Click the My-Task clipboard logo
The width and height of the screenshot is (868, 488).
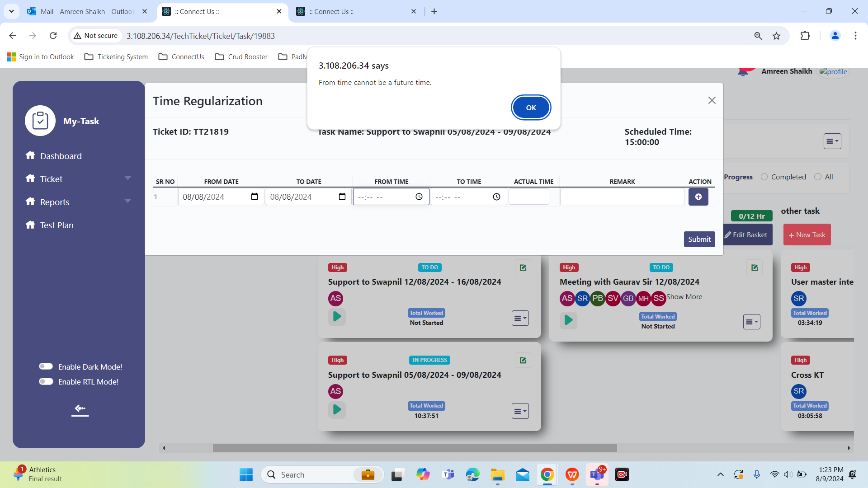pos(40,121)
